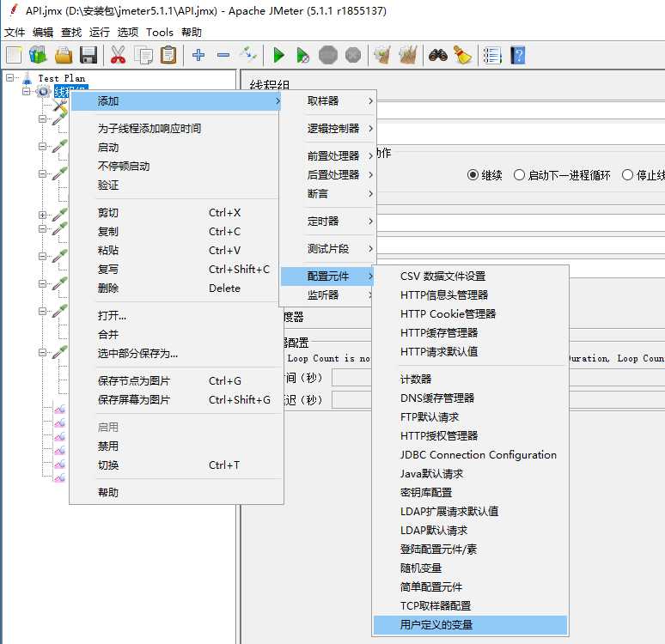Click 为子线程添加响应时间 context entry
Screen dimensions: 665x644
pyautogui.click(x=176, y=129)
